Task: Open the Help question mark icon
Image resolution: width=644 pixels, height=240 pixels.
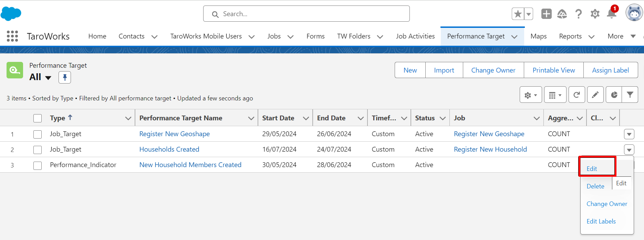Action: 579,14
